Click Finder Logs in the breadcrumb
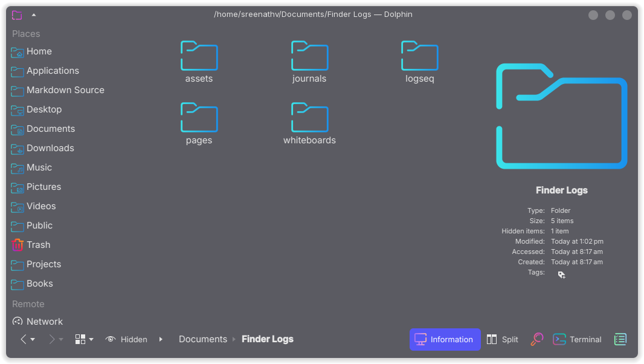 (x=268, y=339)
